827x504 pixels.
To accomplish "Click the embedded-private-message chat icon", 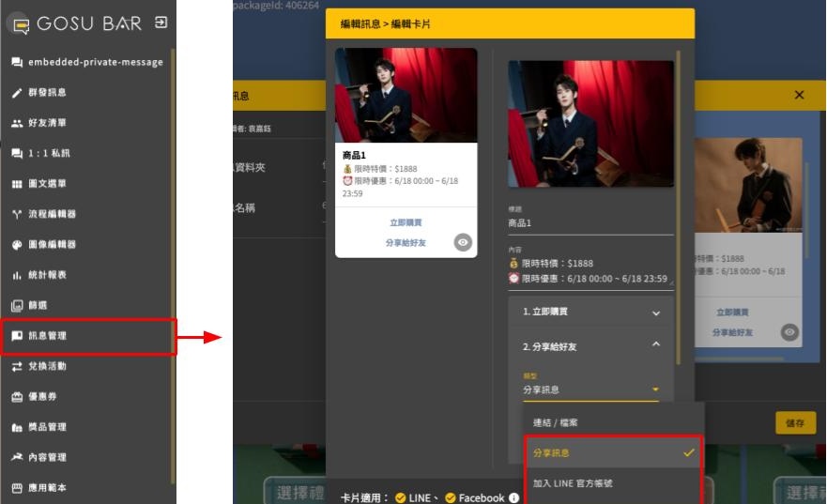I will click(17, 62).
